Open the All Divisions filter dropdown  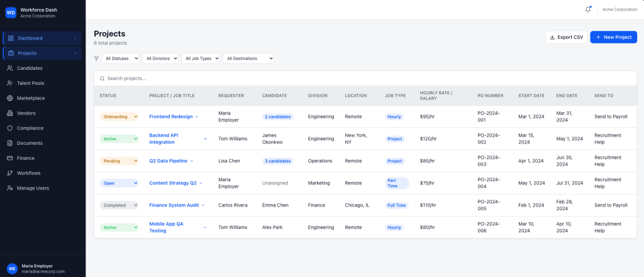[160, 59]
